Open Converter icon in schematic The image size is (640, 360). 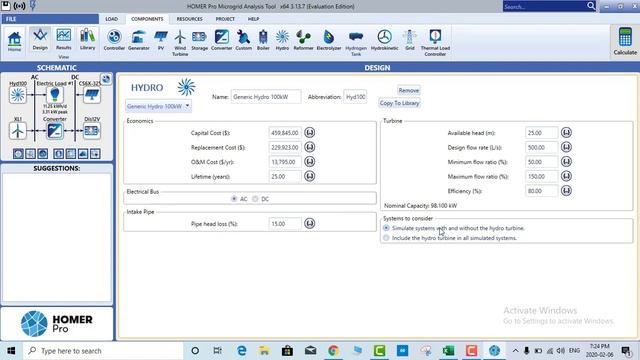point(55,131)
